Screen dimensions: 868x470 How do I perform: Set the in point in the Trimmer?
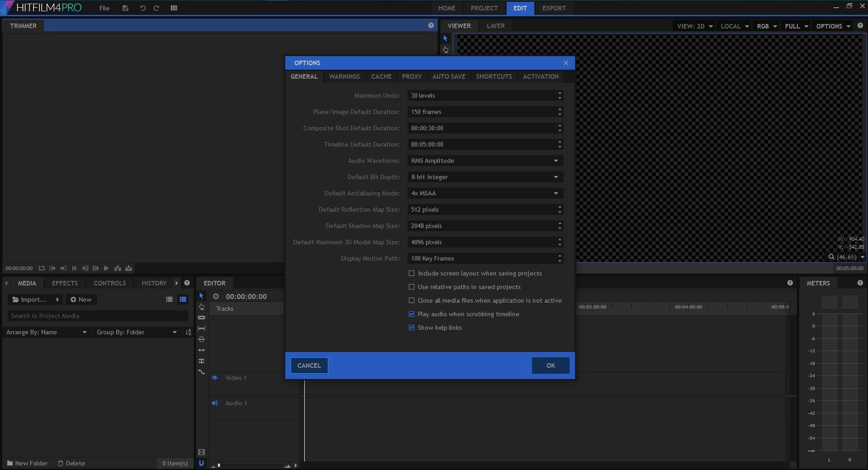tap(53, 268)
